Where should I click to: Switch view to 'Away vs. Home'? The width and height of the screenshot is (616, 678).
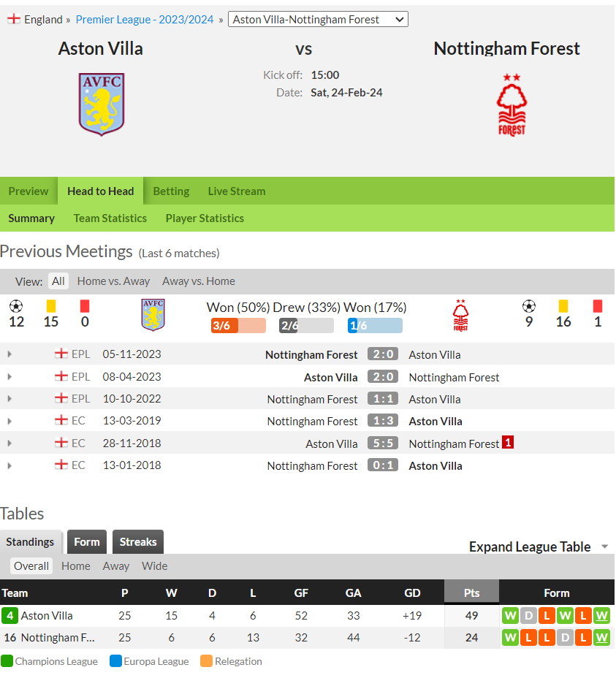click(x=199, y=281)
